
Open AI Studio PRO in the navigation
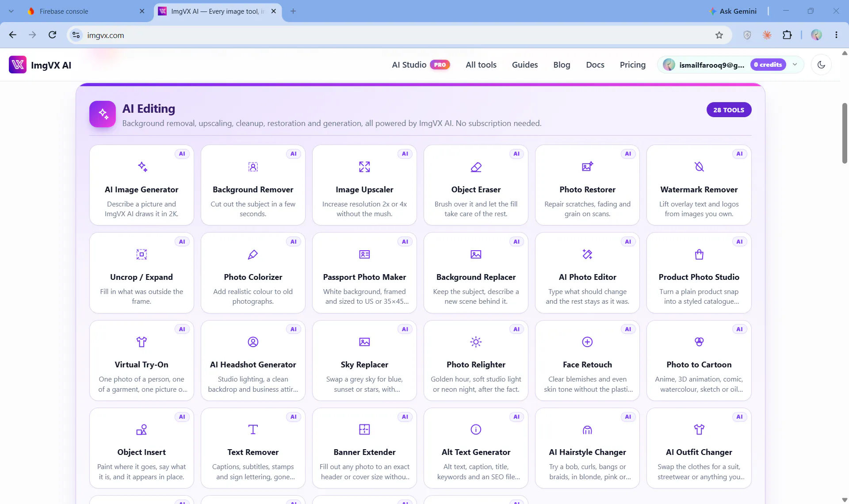click(x=421, y=65)
